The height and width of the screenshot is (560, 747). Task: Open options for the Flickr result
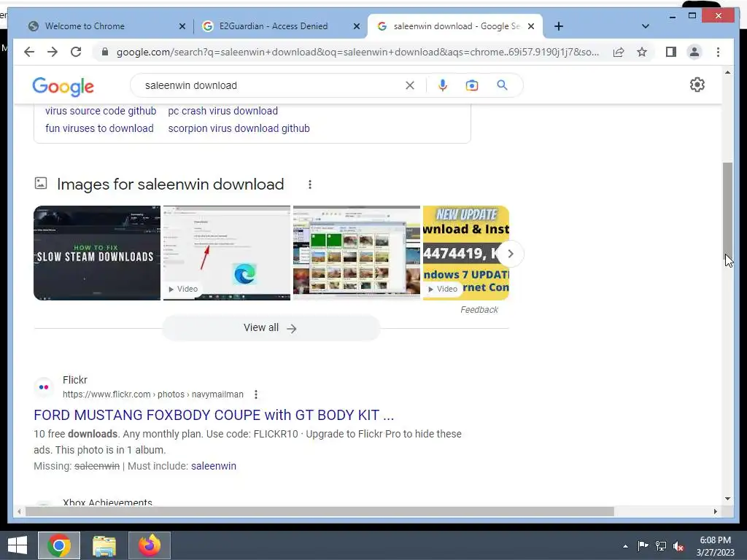[x=256, y=394]
